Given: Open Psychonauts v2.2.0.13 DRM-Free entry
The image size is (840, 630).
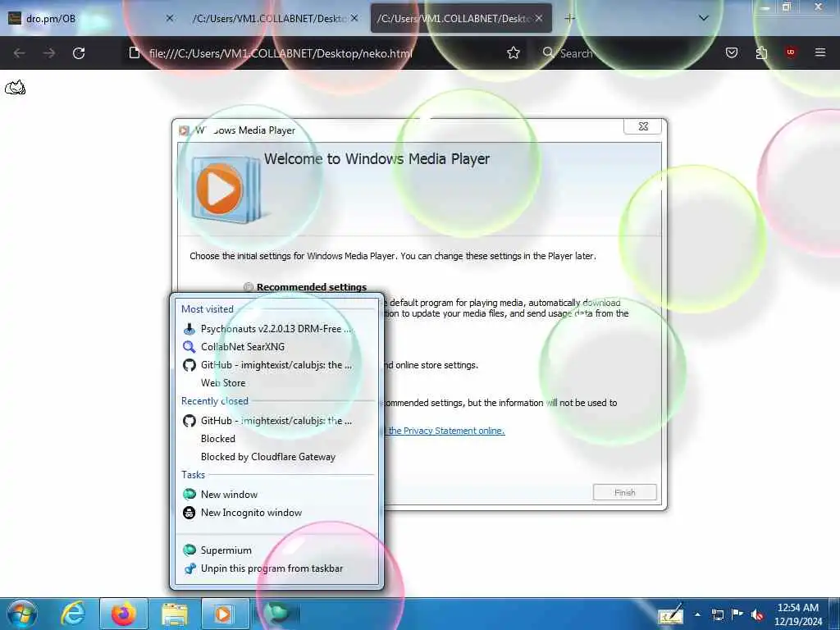Looking at the screenshot, I should [x=276, y=329].
